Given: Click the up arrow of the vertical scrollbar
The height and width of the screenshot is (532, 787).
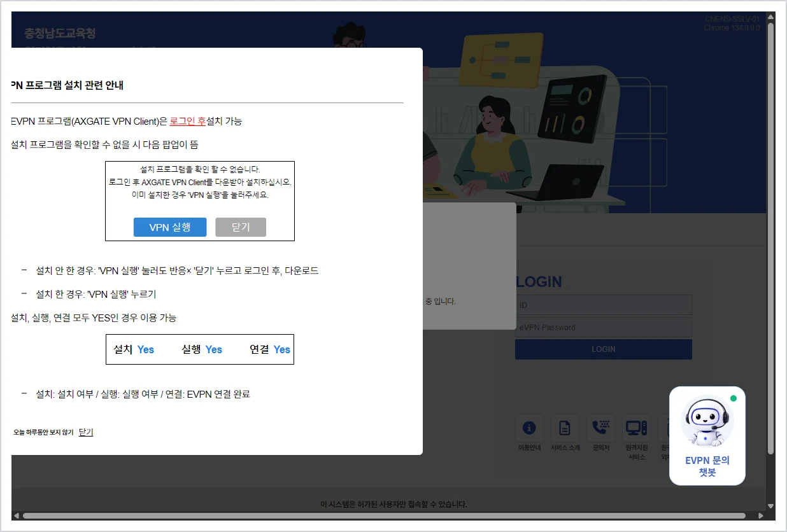Looking at the screenshot, I should coord(770,16).
